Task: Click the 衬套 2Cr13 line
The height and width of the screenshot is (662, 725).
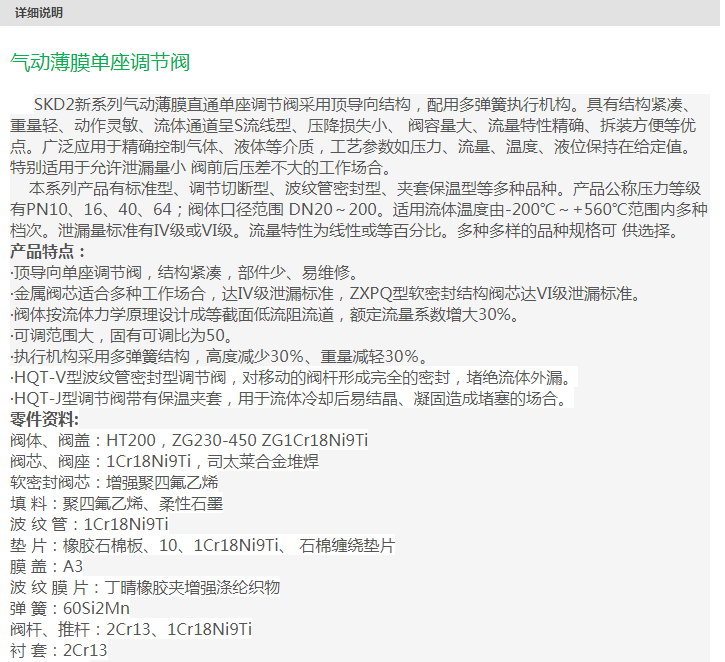Action: (58, 650)
